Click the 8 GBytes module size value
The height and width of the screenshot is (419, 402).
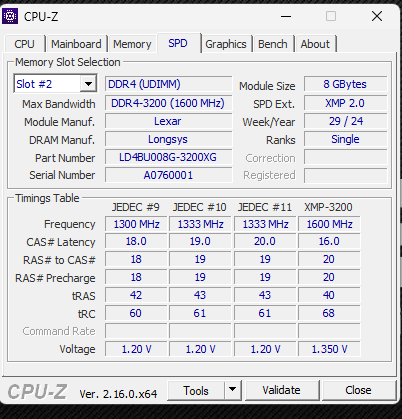(x=345, y=84)
